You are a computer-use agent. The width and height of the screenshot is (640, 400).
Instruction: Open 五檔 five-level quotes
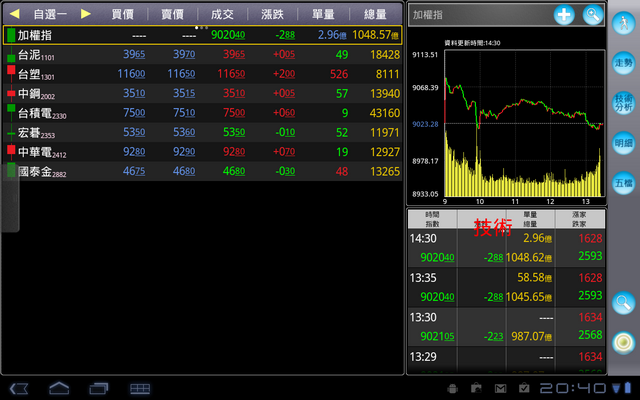click(x=623, y=182)
